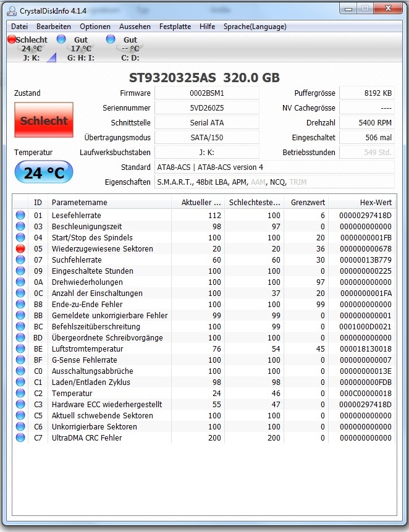Open the Optionen menu
This screenshot has height=532, width=409.
pyautogui.click(x=95, y=27)
